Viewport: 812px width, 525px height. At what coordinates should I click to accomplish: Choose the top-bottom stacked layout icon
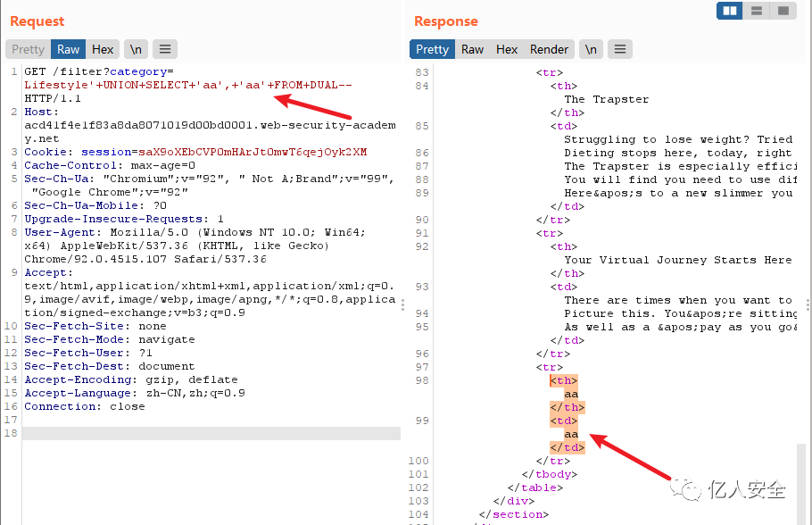(x=757, y=11)
